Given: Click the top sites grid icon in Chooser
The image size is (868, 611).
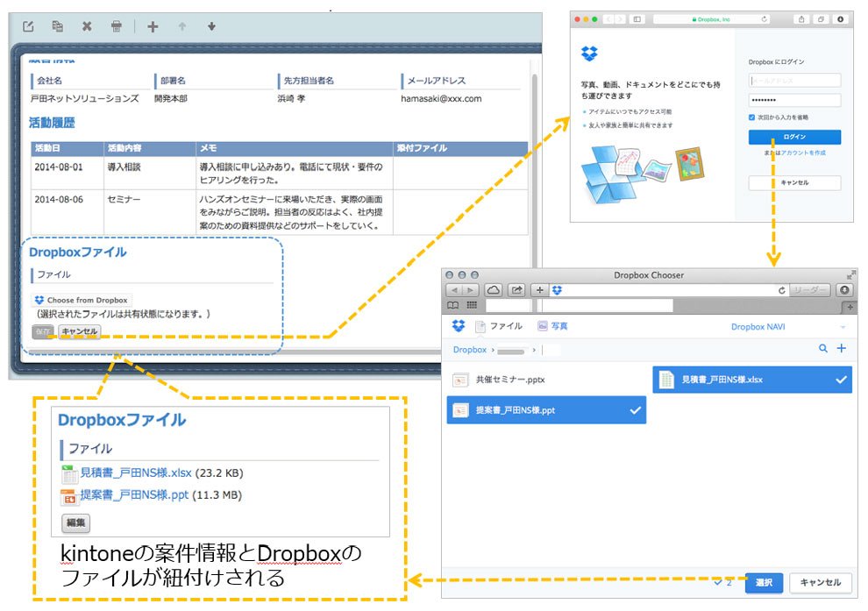Looking at the screenshot, I should coord(472,305).
